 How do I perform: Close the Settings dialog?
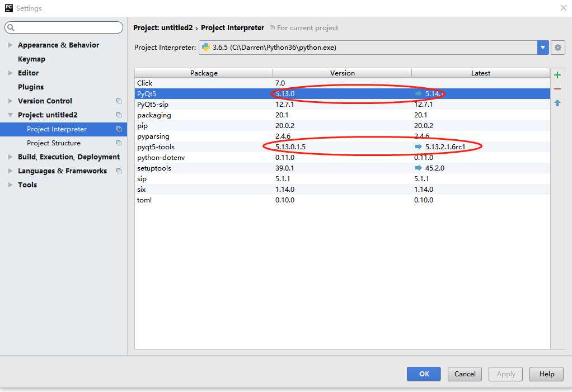(563, 8)
